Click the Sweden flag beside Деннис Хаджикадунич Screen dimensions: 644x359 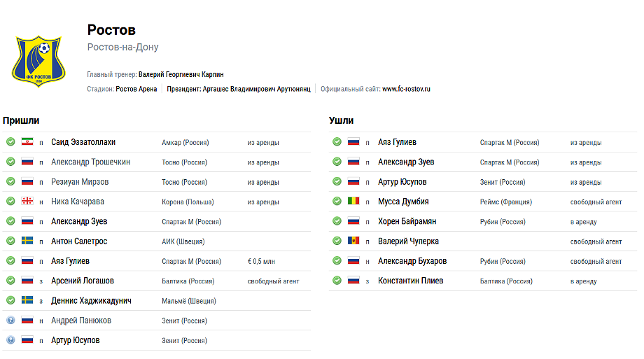click(x=27, y=300)
